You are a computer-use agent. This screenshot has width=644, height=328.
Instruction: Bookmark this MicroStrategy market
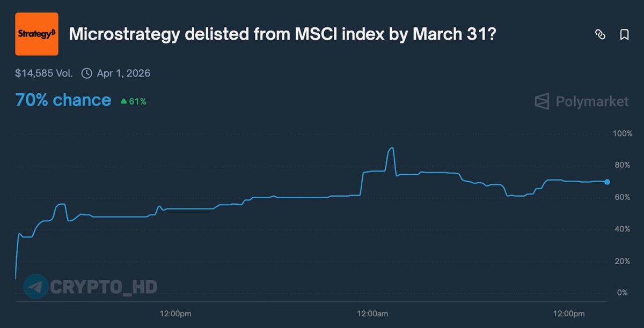click(624, 35)
